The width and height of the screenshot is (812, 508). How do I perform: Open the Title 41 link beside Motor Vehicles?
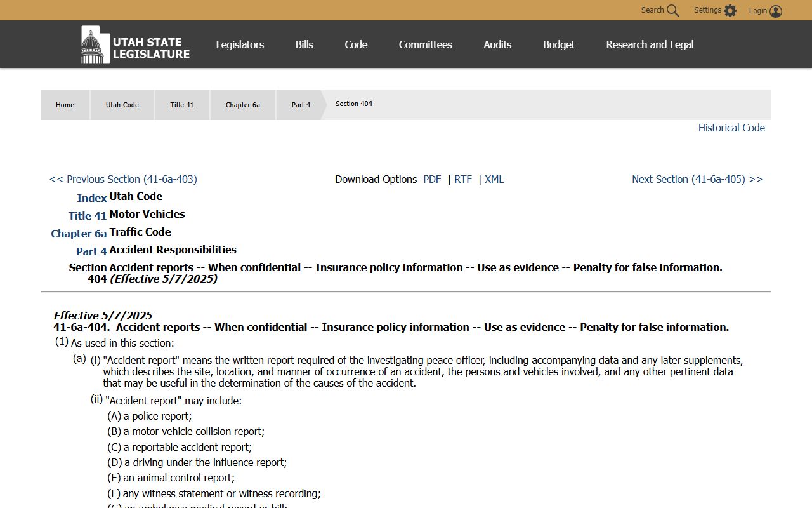tap(88, 216)
